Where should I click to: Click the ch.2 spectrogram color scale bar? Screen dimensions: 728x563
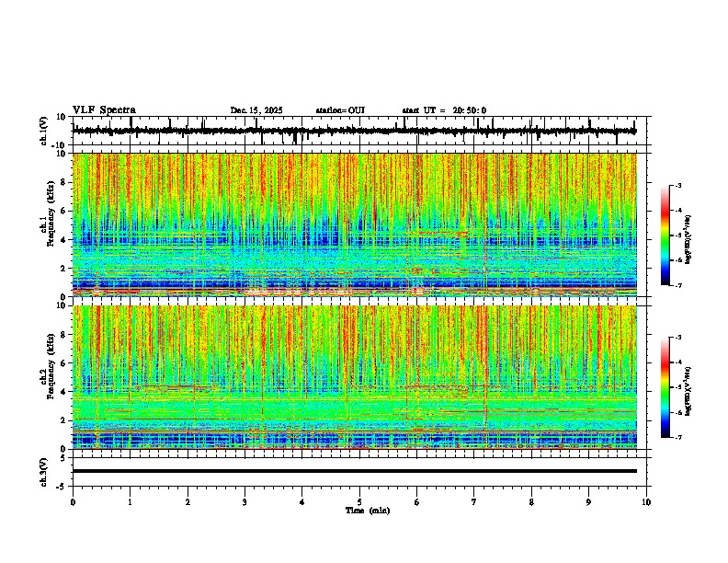click(665, 387)
